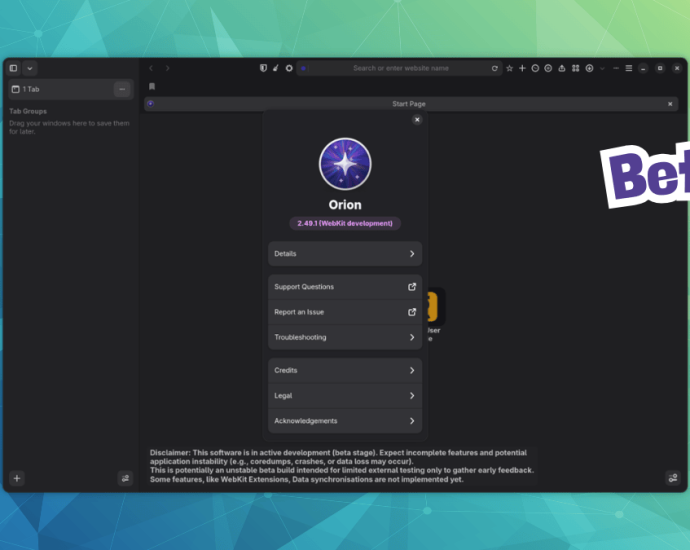Click the dash icon before hamburger menu

(616, 68)
